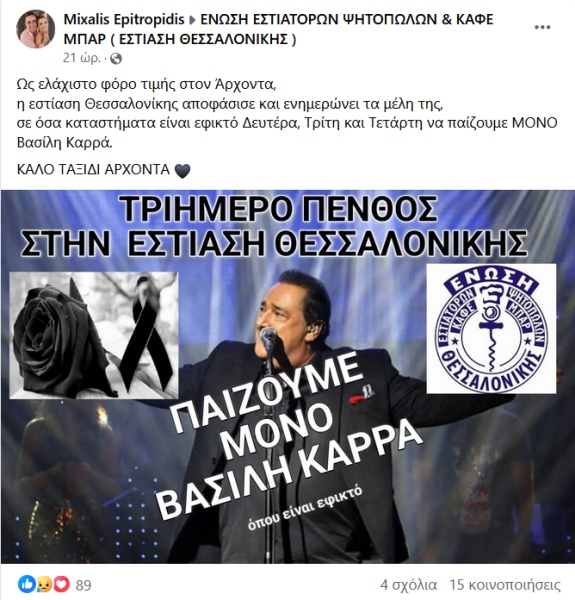View the 15 κοινοποιήσεις shares list
The height and width of the screenshot is (600, 575).
click(505, 585)
